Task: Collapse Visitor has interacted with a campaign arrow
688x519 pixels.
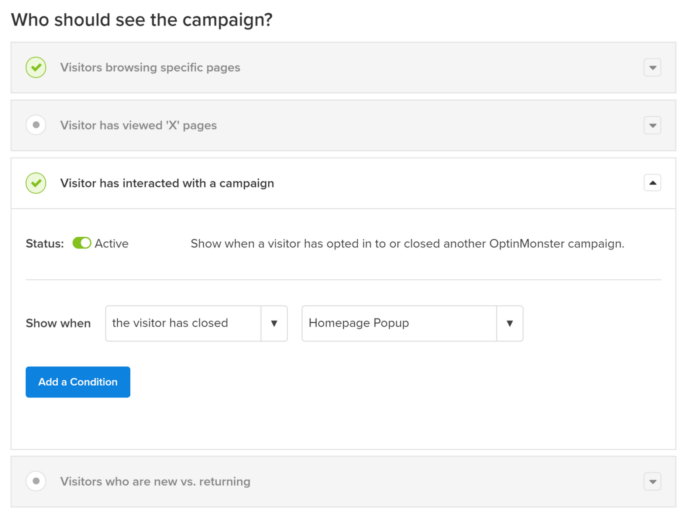Action: [x=652, y=183]
